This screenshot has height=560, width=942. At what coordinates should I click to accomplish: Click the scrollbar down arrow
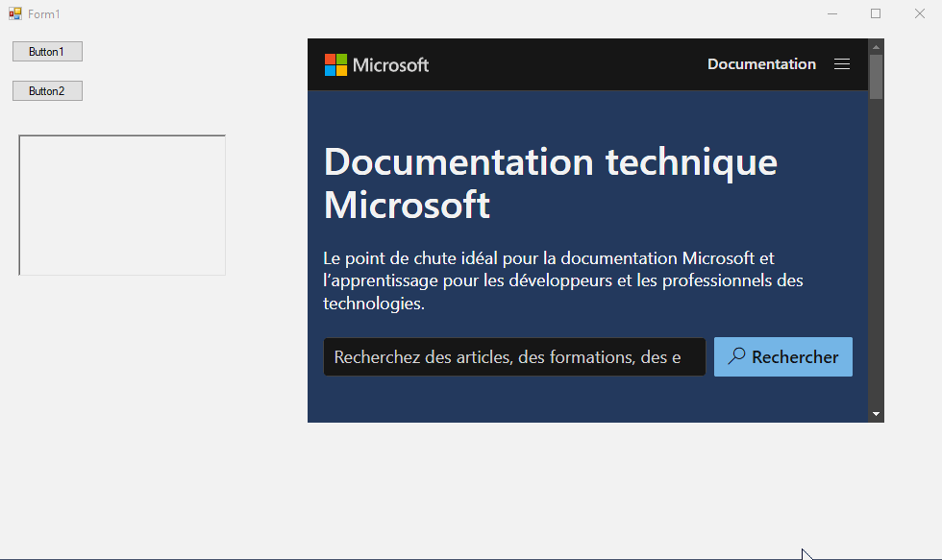point(876,414)
